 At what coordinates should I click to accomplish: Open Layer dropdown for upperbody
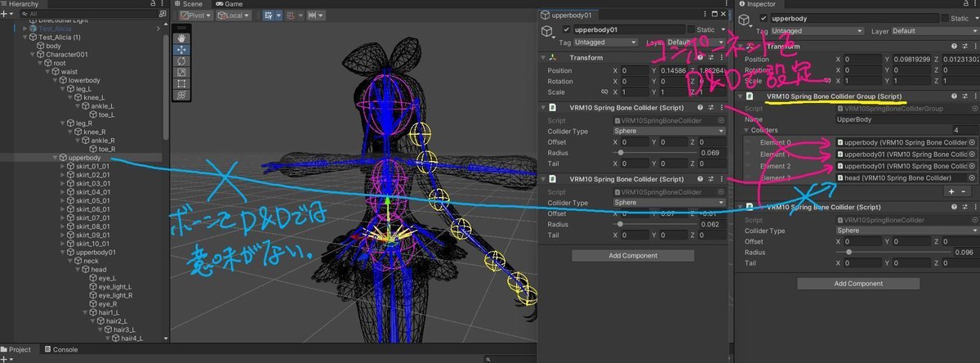pos(935,31)
